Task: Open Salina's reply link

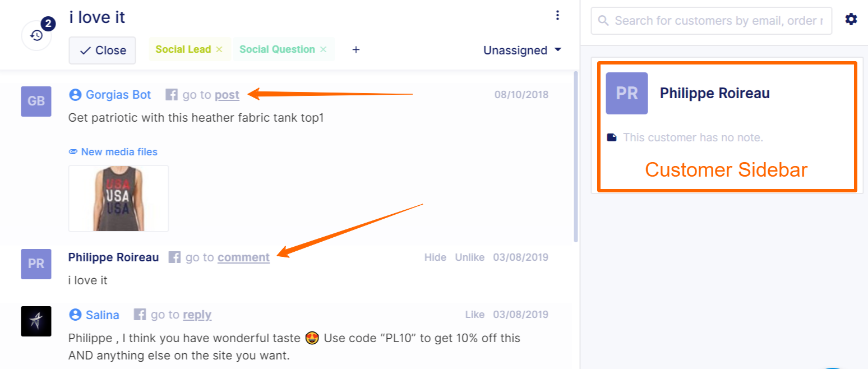Action: click(197, 315)
